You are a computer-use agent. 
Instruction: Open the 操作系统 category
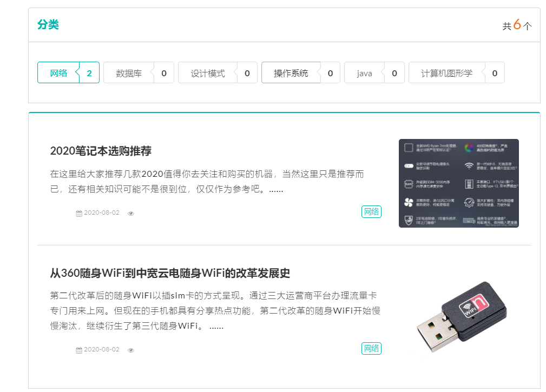(x=291, y=72)
